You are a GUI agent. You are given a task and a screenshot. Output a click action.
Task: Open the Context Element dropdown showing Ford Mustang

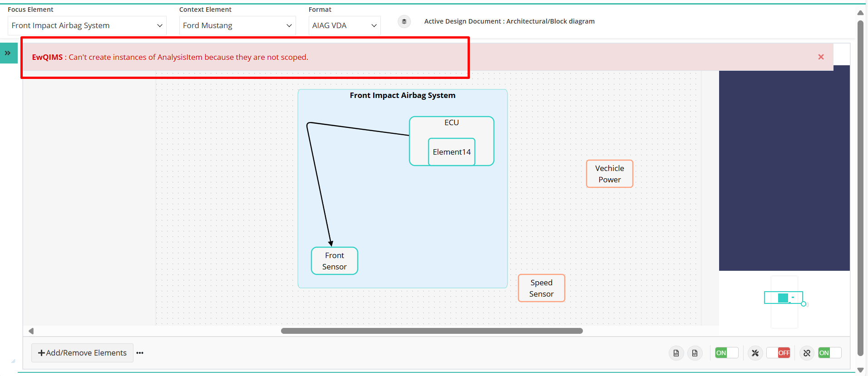[237, 25]
